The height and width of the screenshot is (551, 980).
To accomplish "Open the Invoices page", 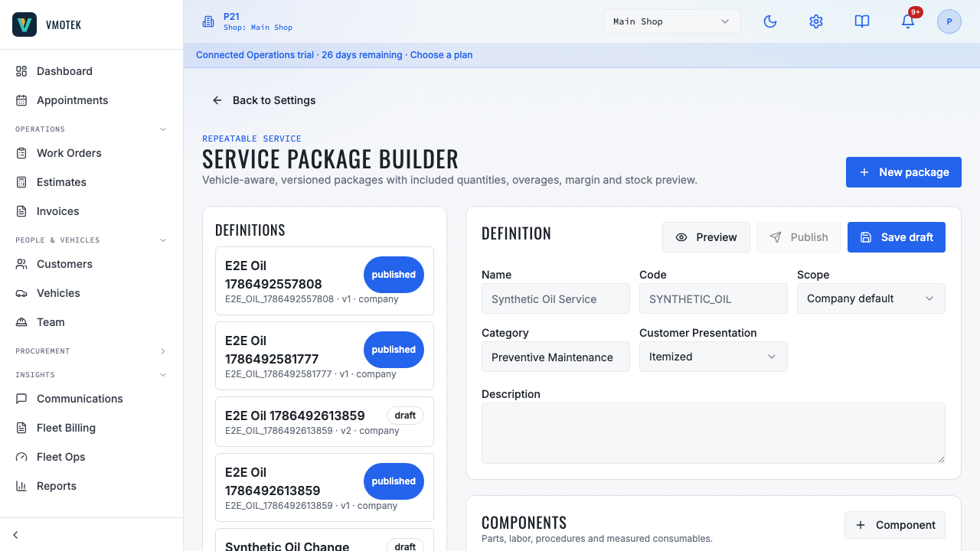I will 92,211.
